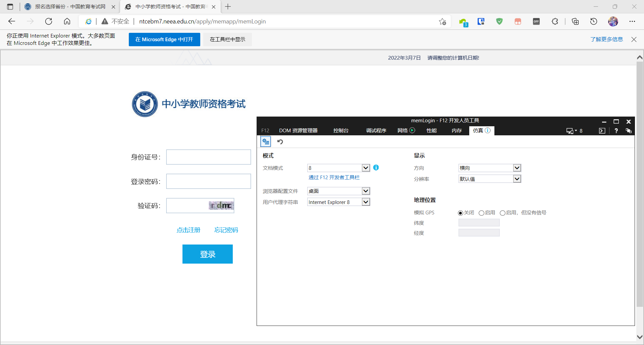Click the unpin developer tools icon

click(629, 131)
